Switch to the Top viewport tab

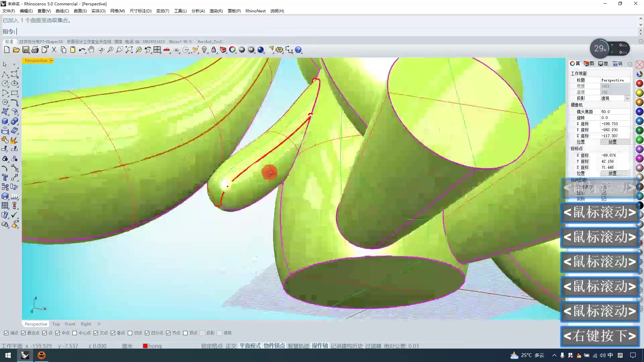tap(56, 324)
